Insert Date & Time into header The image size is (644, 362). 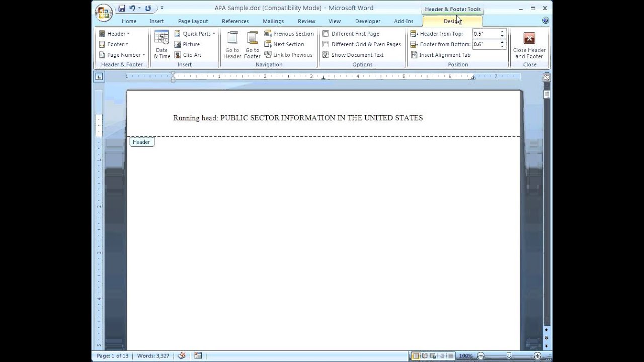pos(162,45)
